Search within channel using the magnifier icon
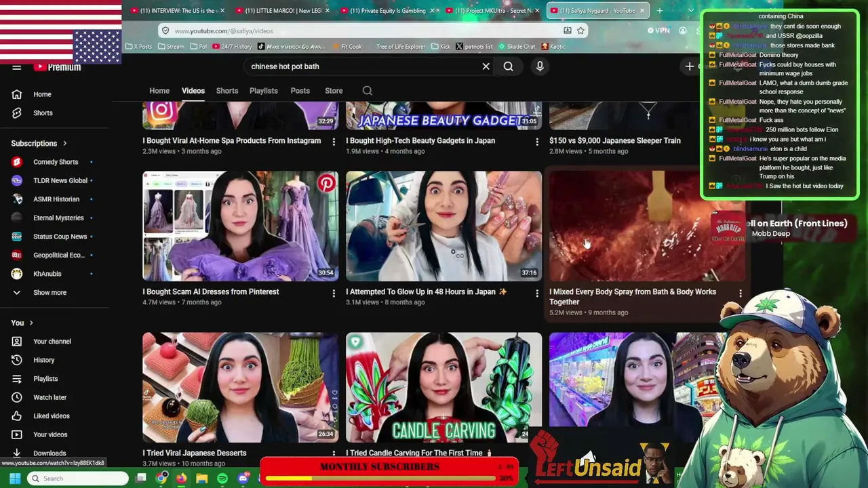This screenshot has width=868, height=488. pos(367,91)
